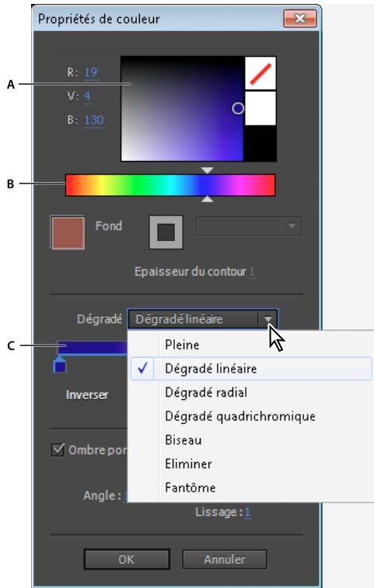Select the white swatch beside the color field
Viewport: 374px width, 588px height.
[260, 108]
